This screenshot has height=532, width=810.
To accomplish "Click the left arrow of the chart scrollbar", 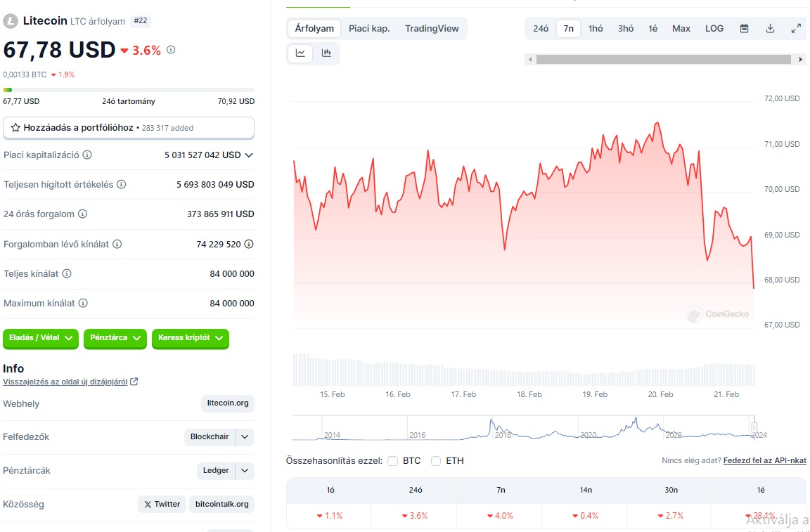I will click(530, 60).
